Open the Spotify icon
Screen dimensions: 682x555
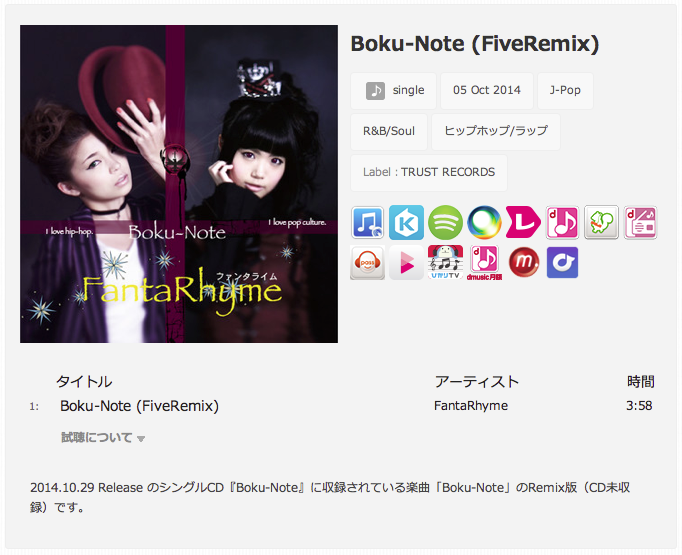pyautogui.click(x=445, y=223)
